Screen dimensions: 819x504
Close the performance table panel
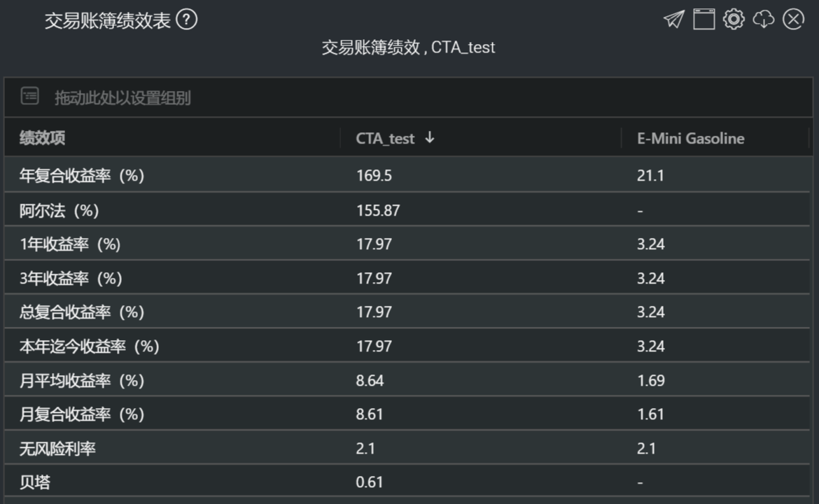[x=793, y=20]
